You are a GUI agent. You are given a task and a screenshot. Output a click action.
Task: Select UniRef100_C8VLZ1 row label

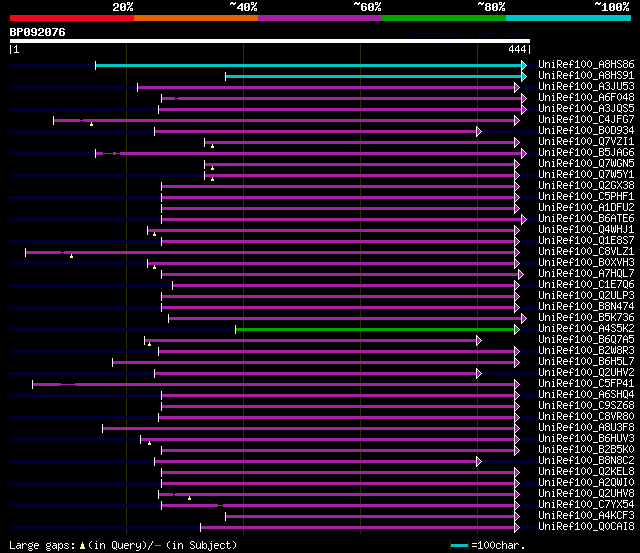[x=586, y=252]
